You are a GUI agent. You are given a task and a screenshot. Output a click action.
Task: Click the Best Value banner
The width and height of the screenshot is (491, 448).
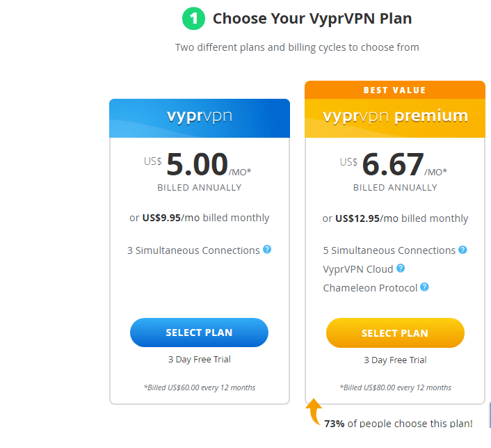[x=395, y=90]
